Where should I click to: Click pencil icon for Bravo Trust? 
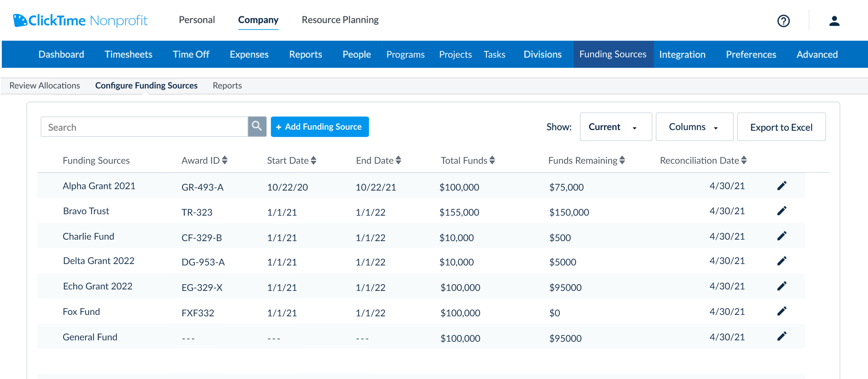coord(782,211)
